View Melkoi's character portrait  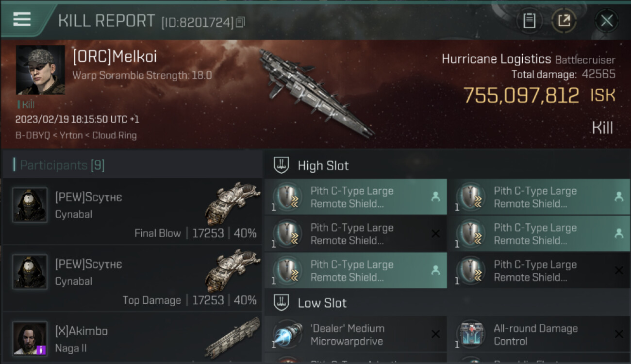pos(40,70)
